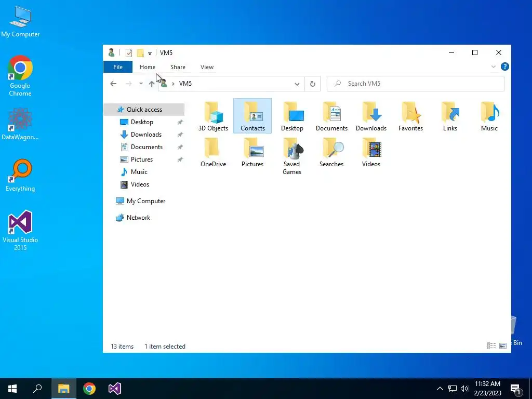The height and width of the screenshot is (399, 532).
Task: Open the Pictures folder in file pane
Action: 252,152
